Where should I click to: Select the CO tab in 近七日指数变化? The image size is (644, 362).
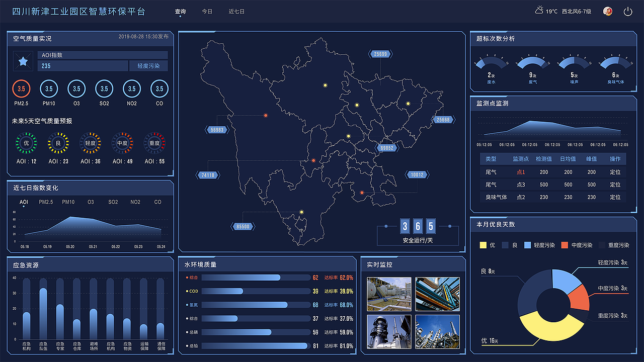pyautogui.click(x=158, y=202)
